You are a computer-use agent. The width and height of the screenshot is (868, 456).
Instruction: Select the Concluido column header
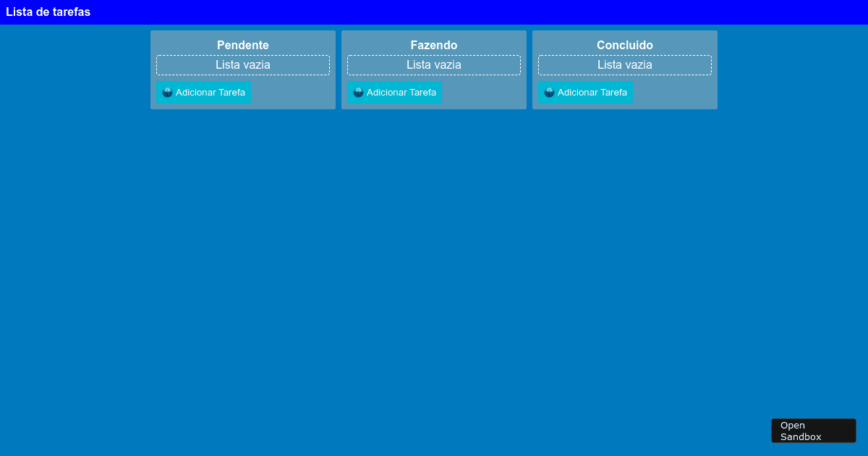tap(625, 45)
